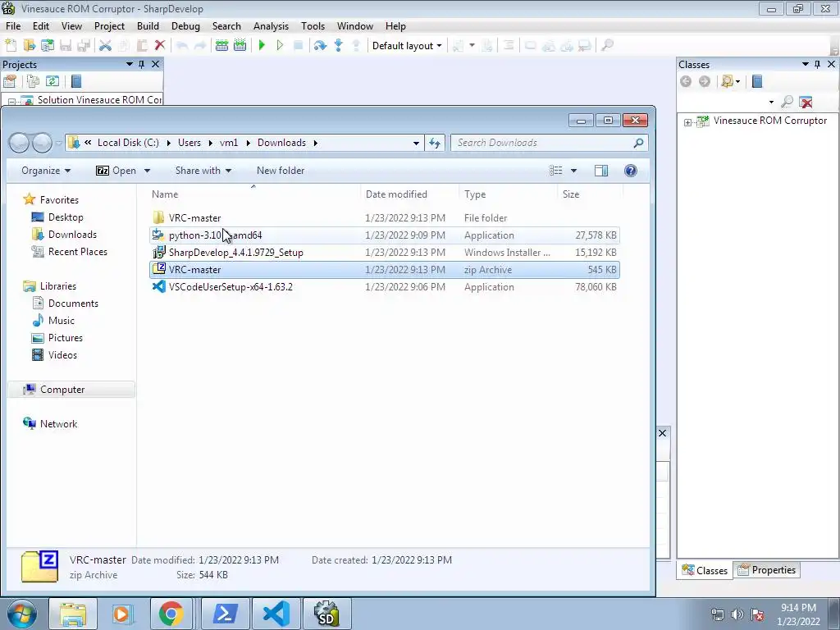Open Default layout dropdown
This screenshot has width=840, height=630.
[x=407, y=46]
